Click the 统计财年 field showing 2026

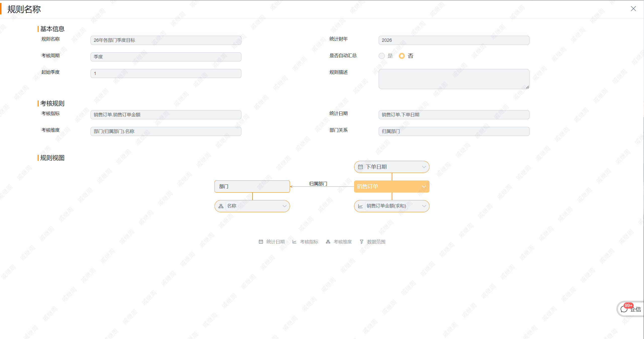454,40
